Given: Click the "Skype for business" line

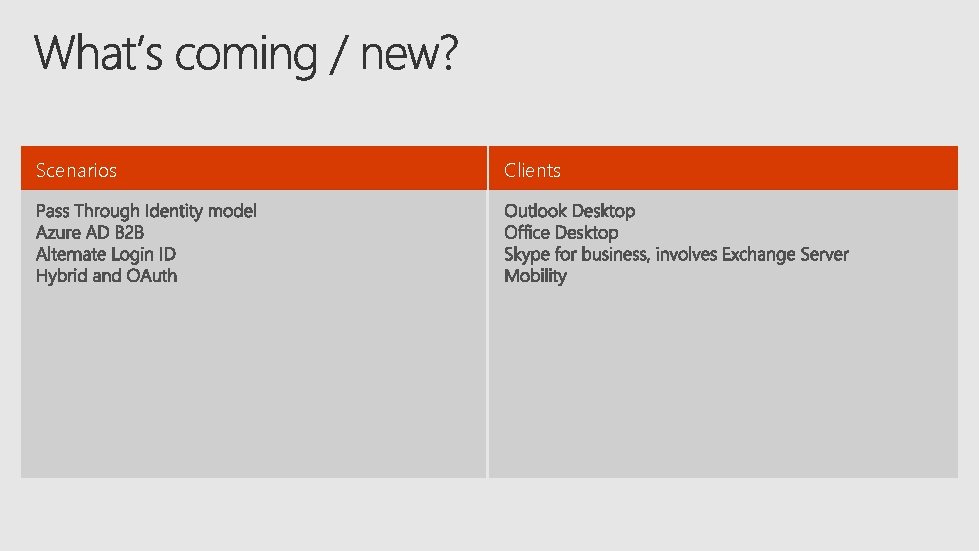Looking at the screenshot, I should click(x=676, y=255).
